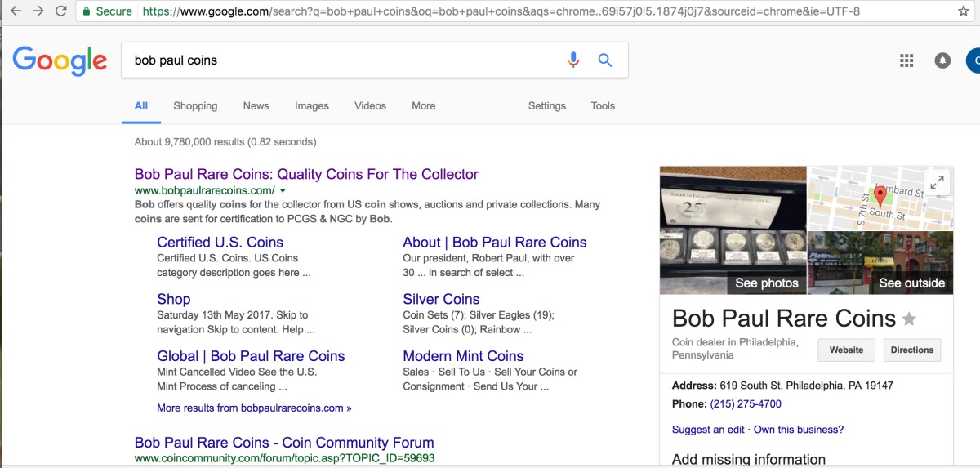Image resolution: width=980 pixels, height=468 pixels.
Task: Select the All results tab
Action: (141, 106)
